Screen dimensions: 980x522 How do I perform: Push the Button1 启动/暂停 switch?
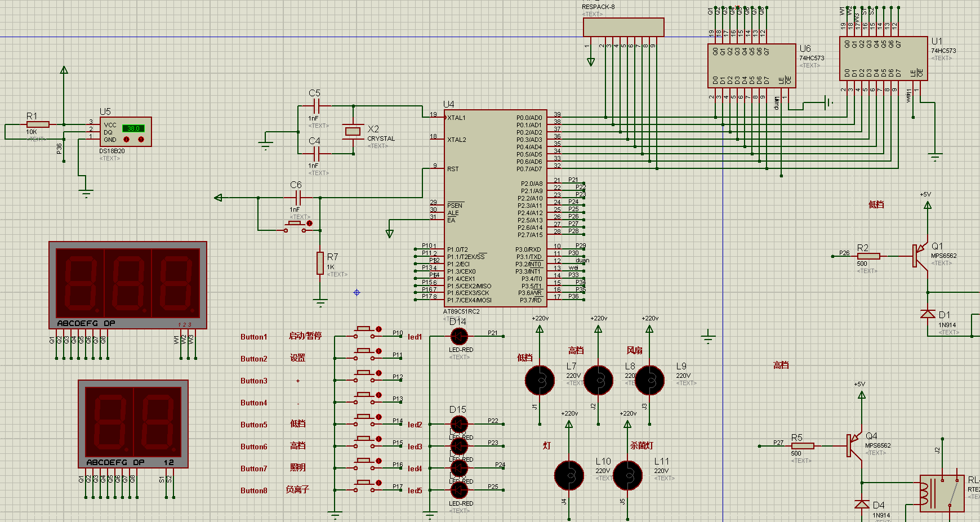coord(363,332)
